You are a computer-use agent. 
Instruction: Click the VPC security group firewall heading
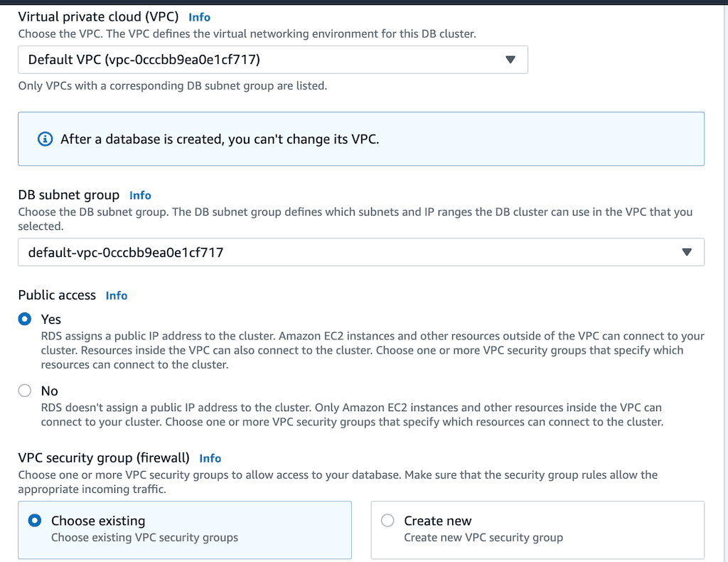pos(105,458)
